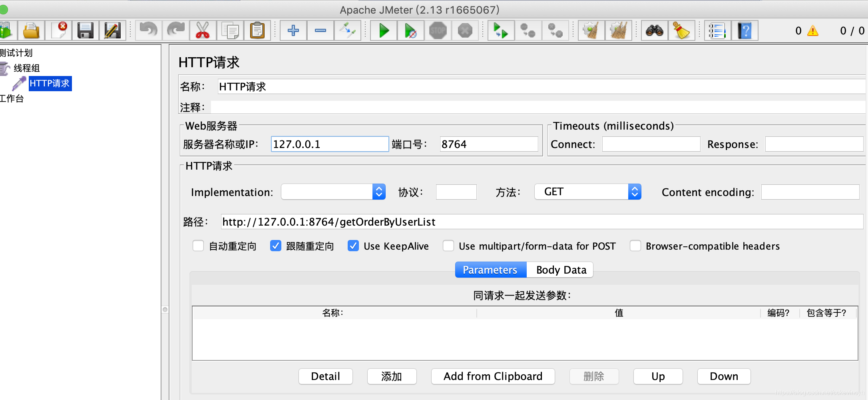Enable Use multipart/form-data for POST
This screenshot has width=868, height=400.
[x=448, y=246]
